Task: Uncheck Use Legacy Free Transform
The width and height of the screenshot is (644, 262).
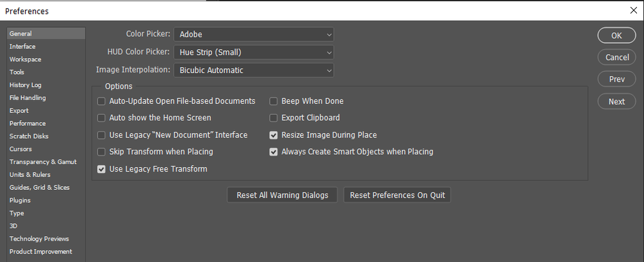Action: pyautogui.click(x=101, y=169)
